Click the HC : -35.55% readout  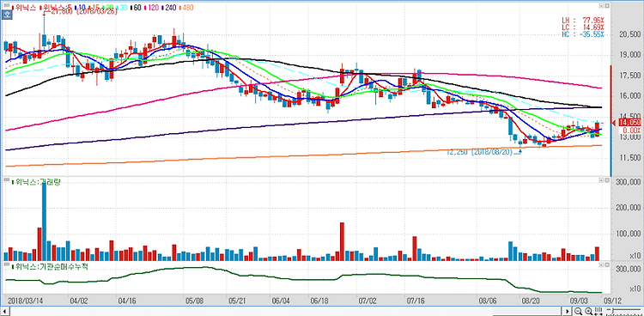click(582, 34)
